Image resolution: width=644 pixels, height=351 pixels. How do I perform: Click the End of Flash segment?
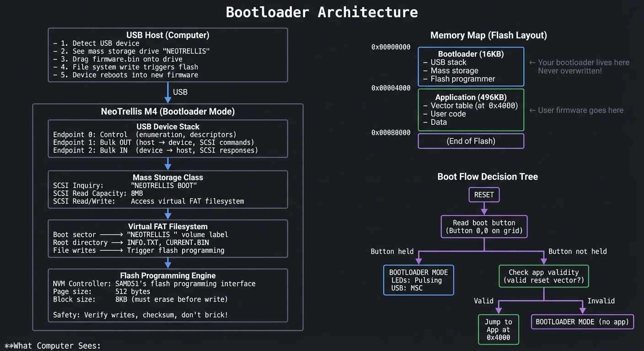471,141
